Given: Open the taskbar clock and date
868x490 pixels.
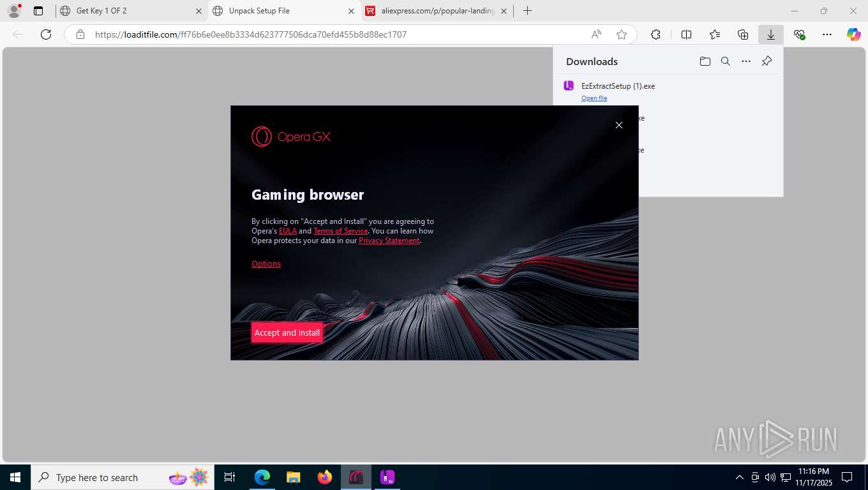Looking at the screenshot, I should tap(813, 477).
